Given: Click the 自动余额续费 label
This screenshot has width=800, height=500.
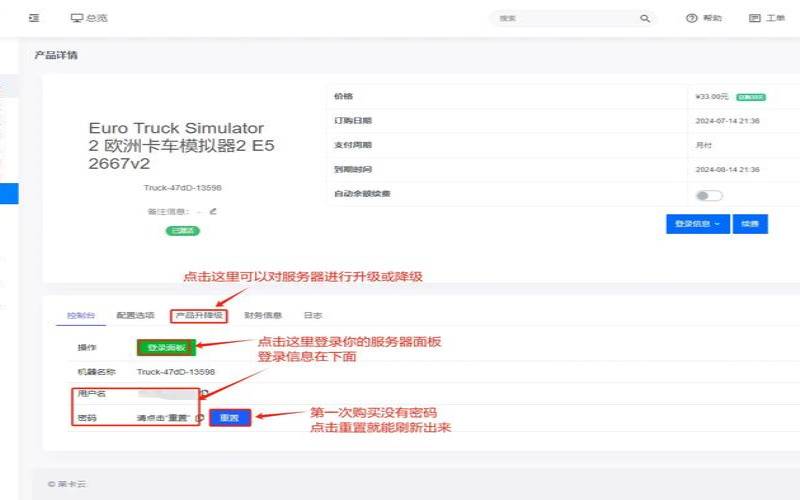Looking at the screenshot, I should click(x=362, y=194).
